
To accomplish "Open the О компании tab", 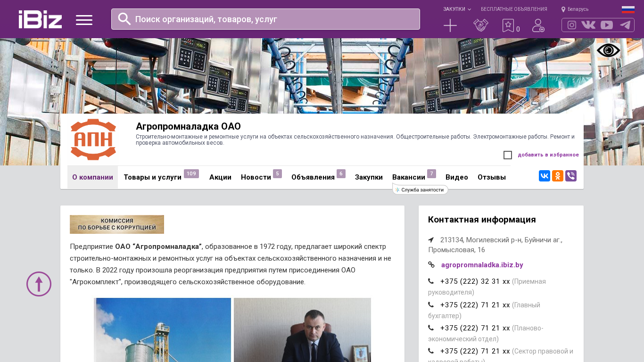I will point(92,177).
